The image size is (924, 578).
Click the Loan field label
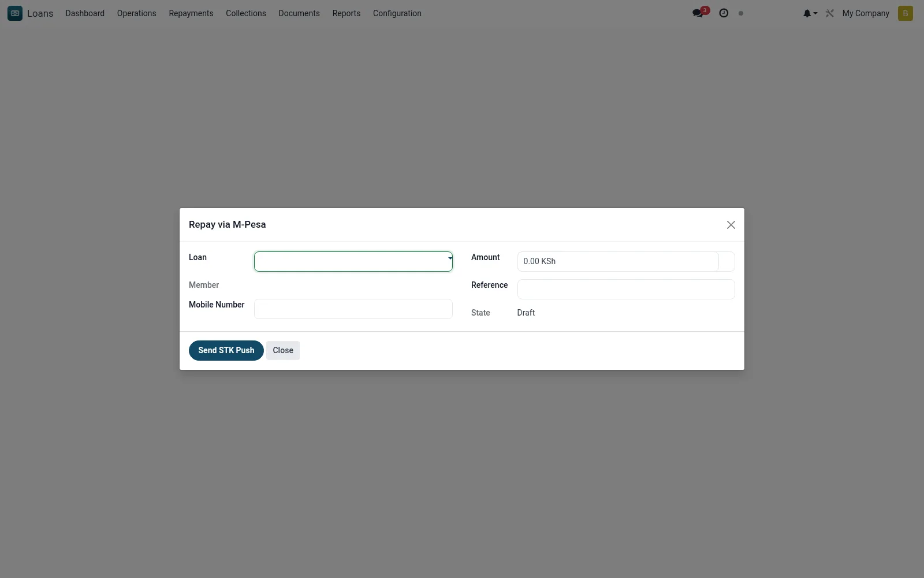198,257
